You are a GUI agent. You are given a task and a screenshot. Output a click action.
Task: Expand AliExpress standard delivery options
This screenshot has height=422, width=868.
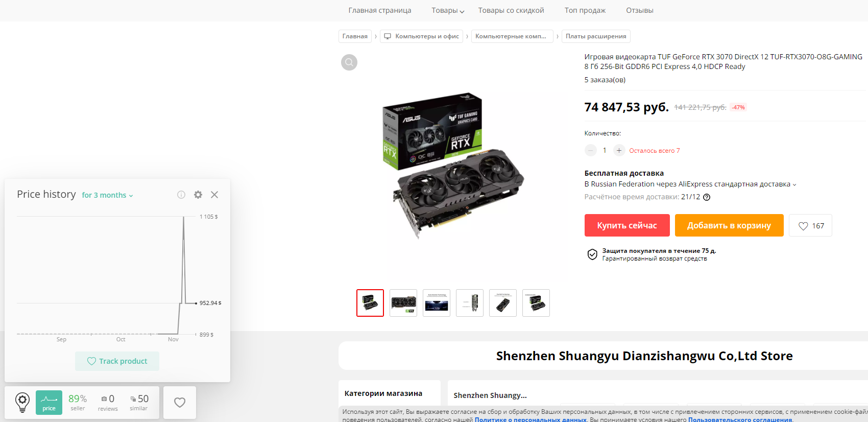pyautogui.click(x=690, y=184)
